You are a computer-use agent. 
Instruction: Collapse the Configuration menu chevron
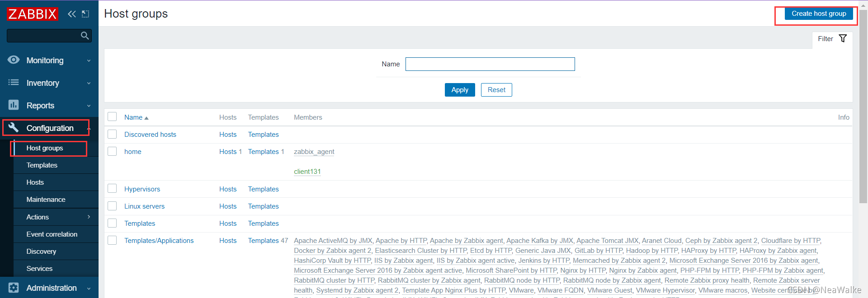pyautogui.click(x=89, y=129)
